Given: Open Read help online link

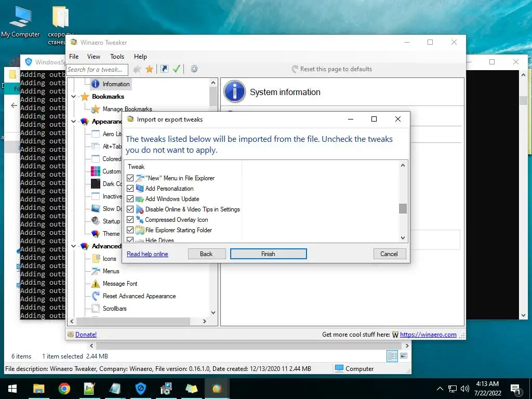Looking at the screenshot, I should [x=147, y=254].
